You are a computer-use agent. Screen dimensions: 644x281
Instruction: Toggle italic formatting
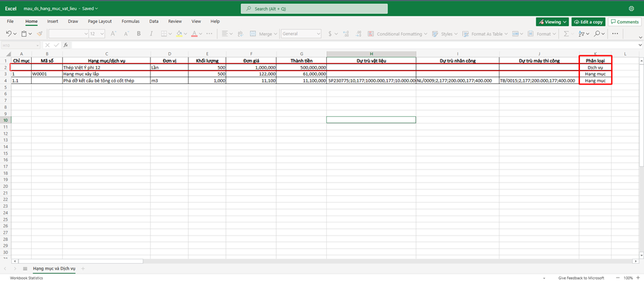coord(151,34)
